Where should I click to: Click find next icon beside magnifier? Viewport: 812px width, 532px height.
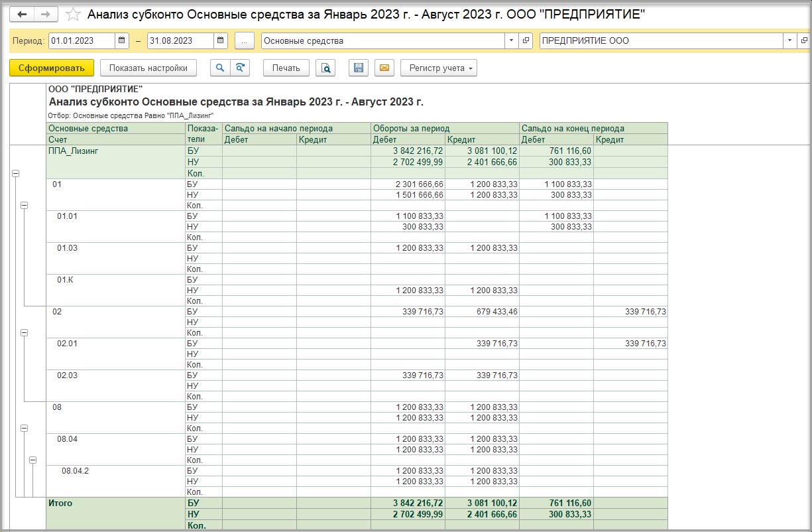click(x=240, y=68)
